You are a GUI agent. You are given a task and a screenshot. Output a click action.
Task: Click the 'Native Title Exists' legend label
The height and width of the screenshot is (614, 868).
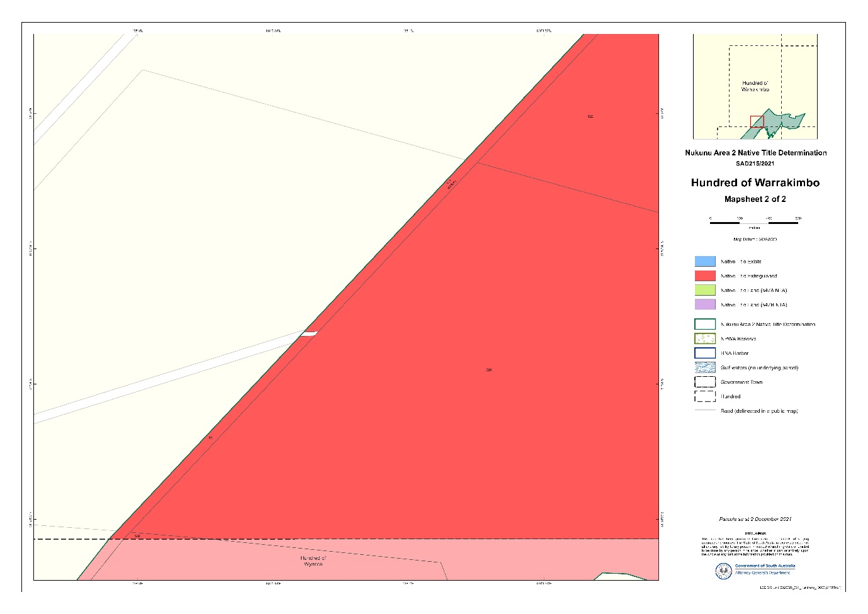pyautogui.click(x=741, y=262)
